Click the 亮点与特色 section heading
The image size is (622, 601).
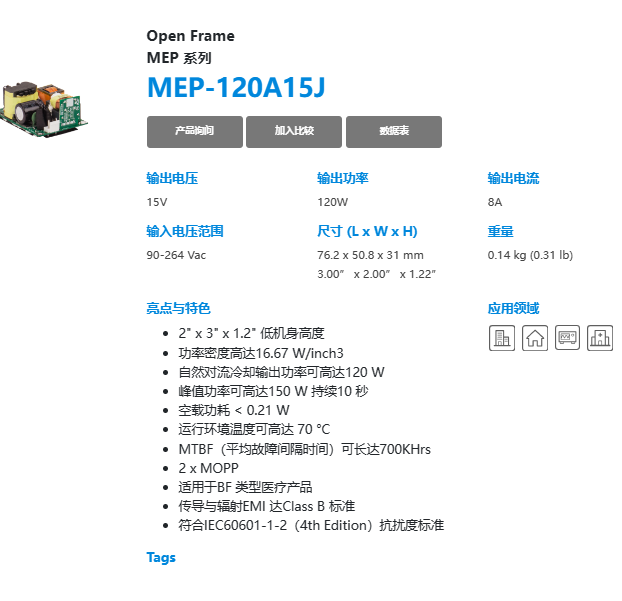[179, 308]
